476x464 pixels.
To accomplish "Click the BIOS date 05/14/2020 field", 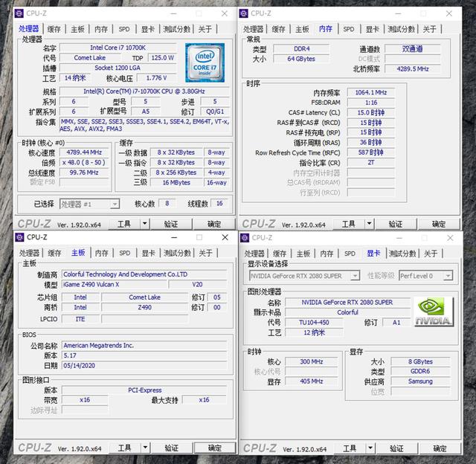I will (144, 366).
